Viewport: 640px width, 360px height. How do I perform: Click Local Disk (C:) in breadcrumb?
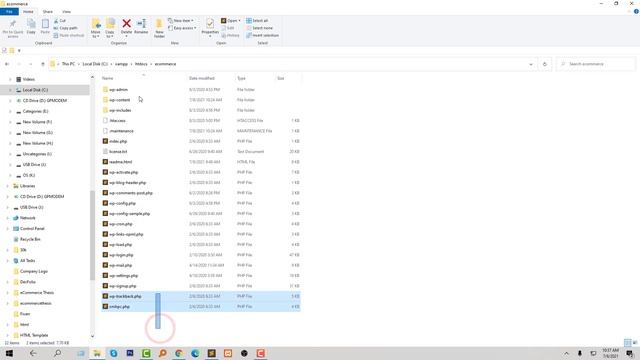(95, 64)
